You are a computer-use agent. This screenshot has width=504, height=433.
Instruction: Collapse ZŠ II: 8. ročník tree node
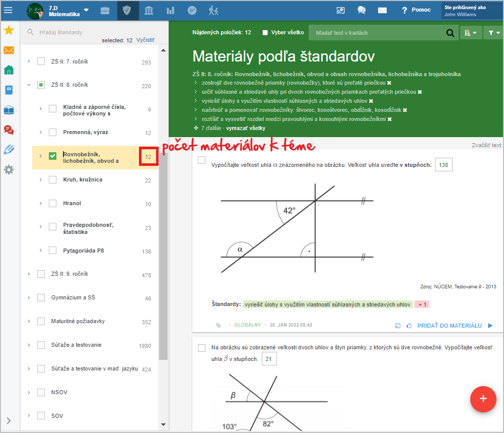click(29, 85)
